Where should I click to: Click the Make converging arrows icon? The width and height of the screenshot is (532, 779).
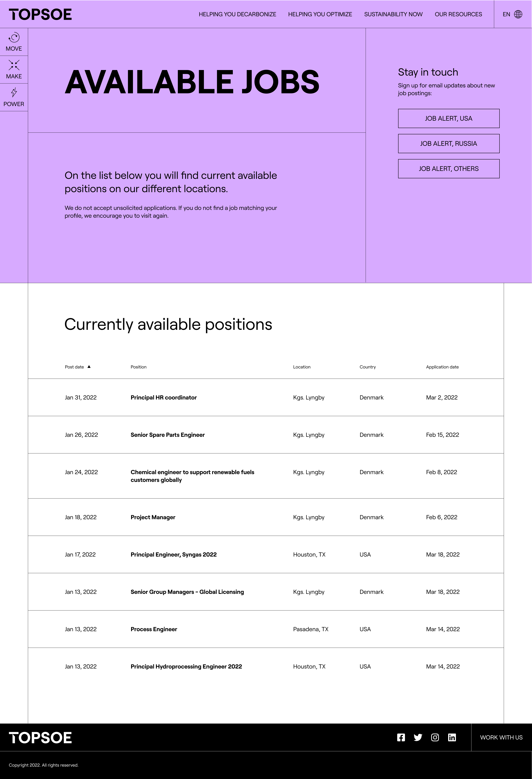click(14, 65)
